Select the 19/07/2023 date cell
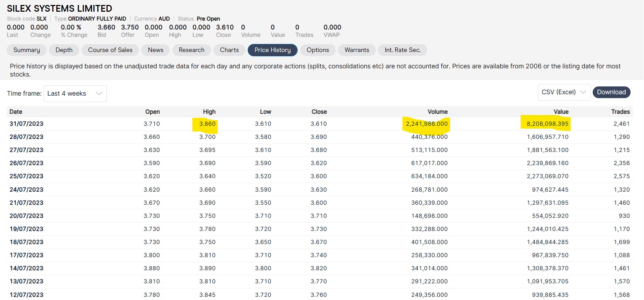Screen dimensions: 644x300 pyautogui.click(x=27, y=229)
